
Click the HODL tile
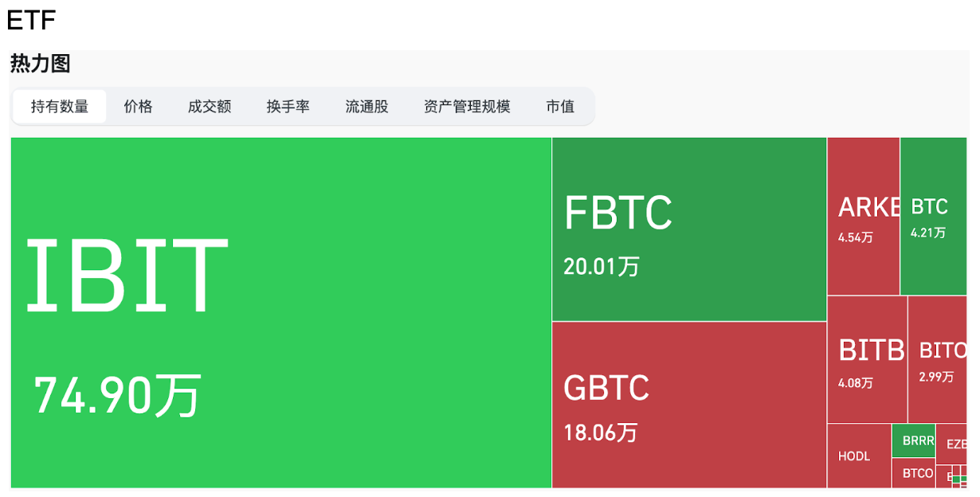click(859, 456)
